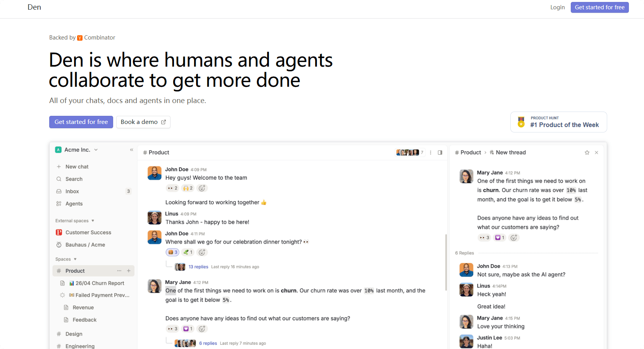Open ellipsis menu on Product space row

(x=119, y=271)
